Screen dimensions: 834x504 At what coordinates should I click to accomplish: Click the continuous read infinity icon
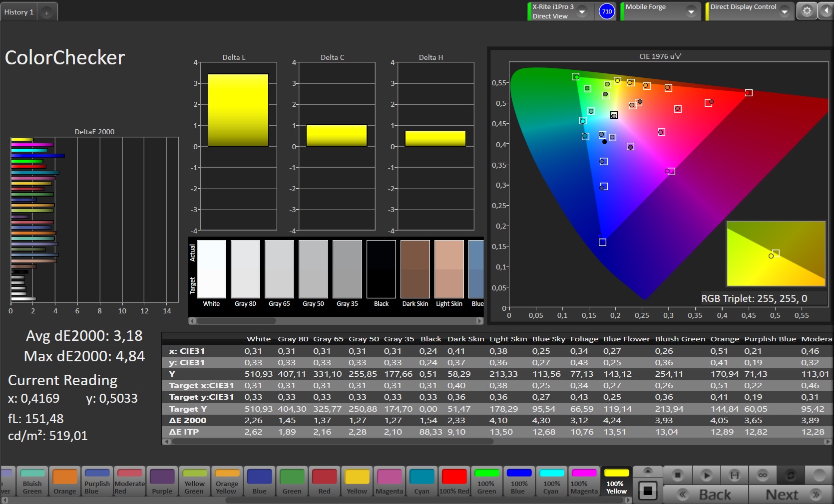coord(763,475)
